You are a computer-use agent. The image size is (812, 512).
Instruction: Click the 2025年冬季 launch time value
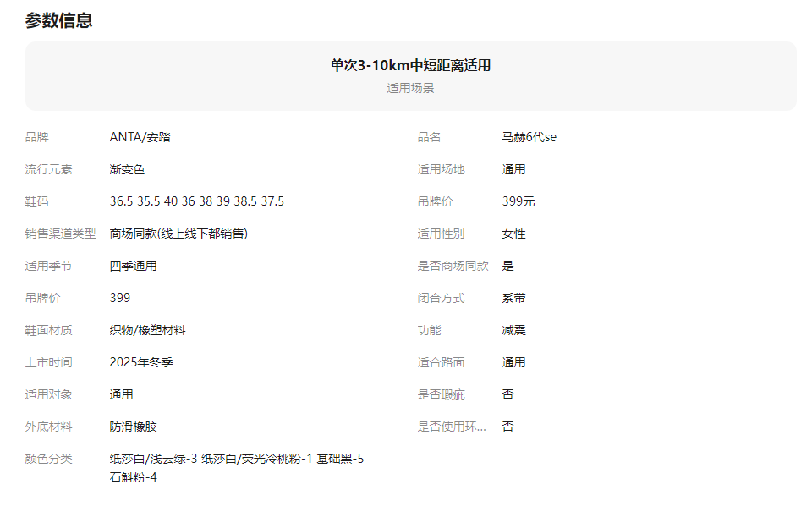pyautogui.click(x=141, y=362)
